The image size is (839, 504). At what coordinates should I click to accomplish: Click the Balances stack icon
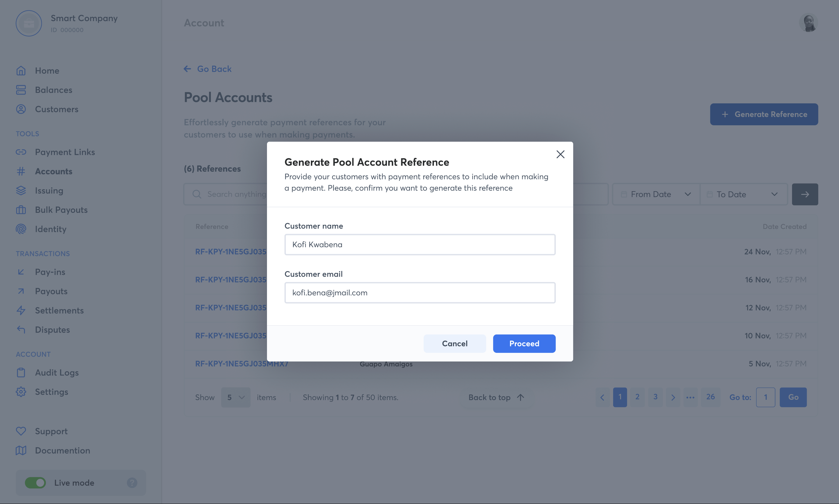(x=21, y=90)
